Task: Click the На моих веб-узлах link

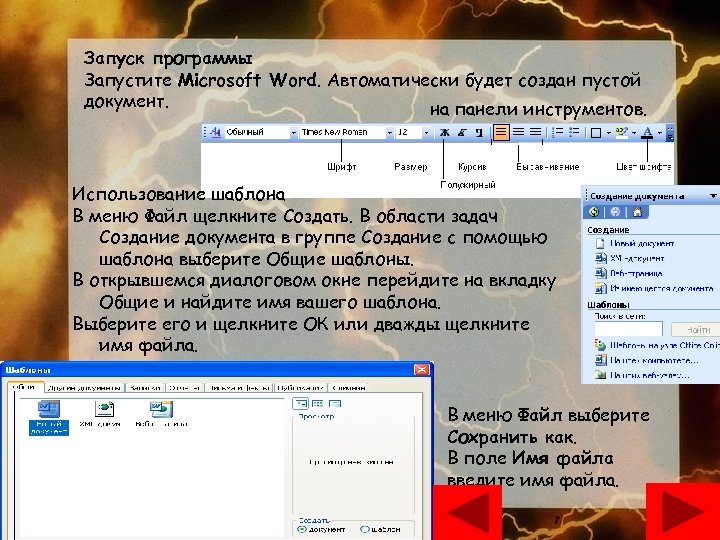Action: 649,375
